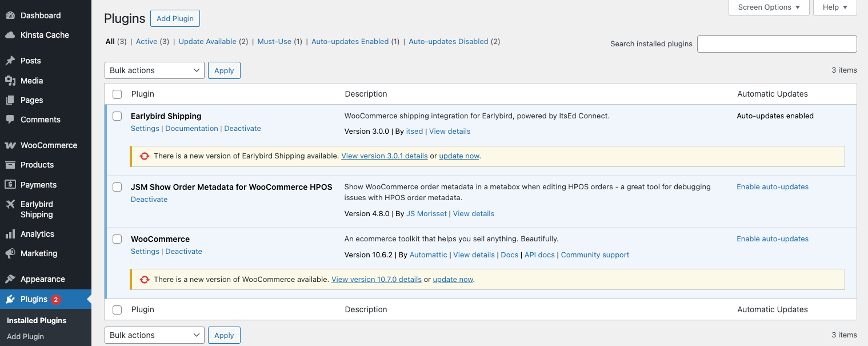Expand the Screen Options panel

coord(769,7)
